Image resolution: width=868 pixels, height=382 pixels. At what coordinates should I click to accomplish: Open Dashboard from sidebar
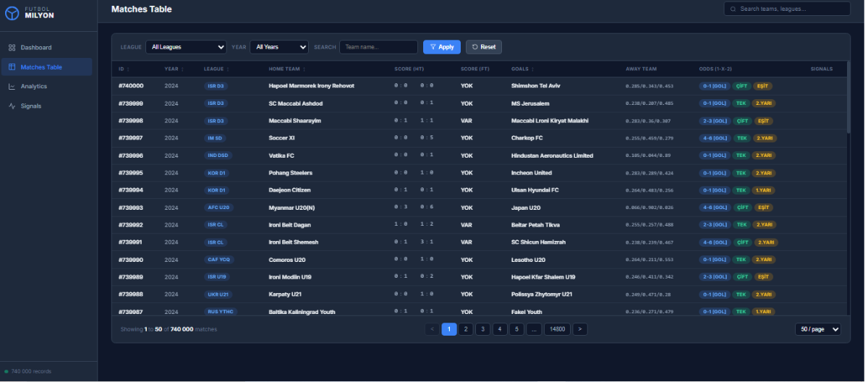(46, 48)
